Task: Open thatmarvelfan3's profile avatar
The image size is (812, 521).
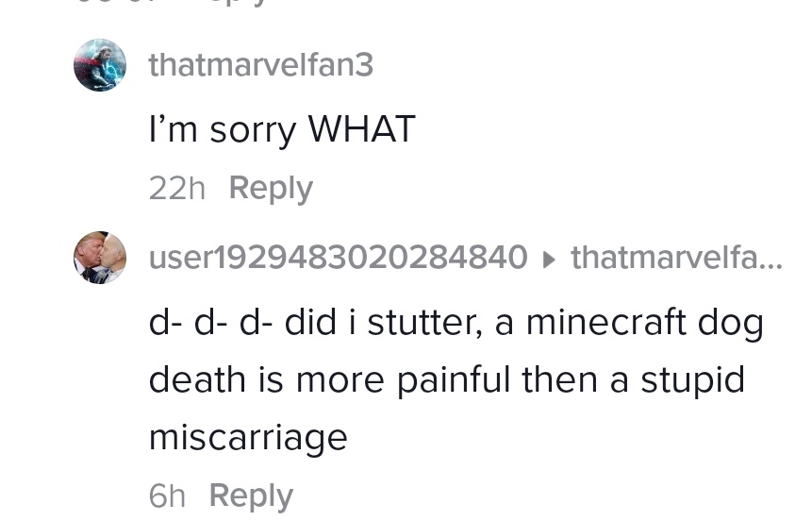Action: tap(100, 65)
